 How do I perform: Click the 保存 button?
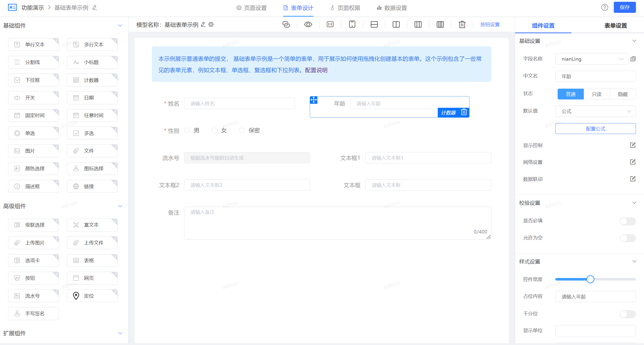(x=625, y=7)
